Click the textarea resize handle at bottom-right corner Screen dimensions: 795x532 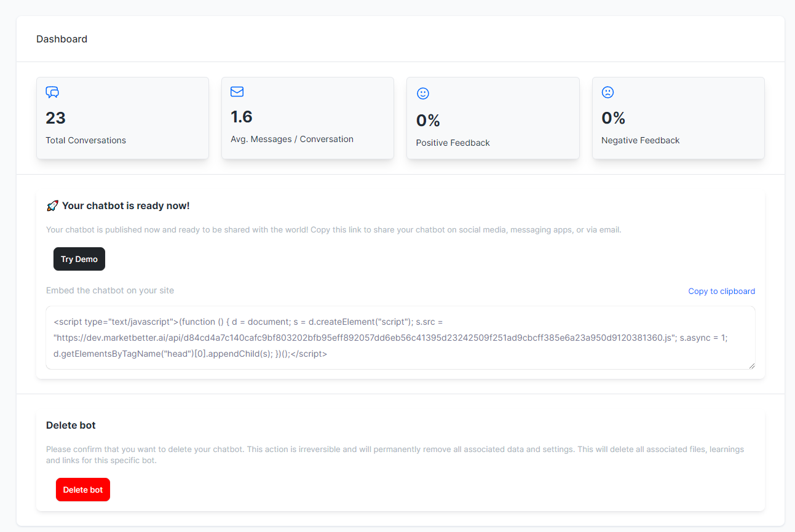(753, 367)
